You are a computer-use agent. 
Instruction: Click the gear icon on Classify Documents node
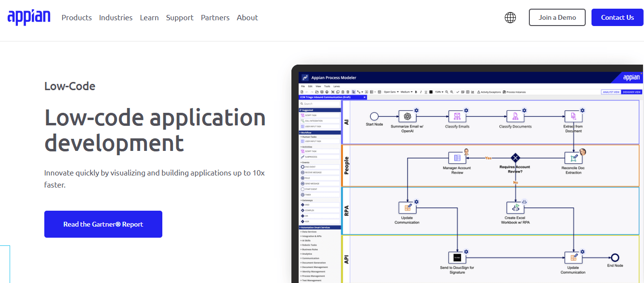(x=525, y=110)
